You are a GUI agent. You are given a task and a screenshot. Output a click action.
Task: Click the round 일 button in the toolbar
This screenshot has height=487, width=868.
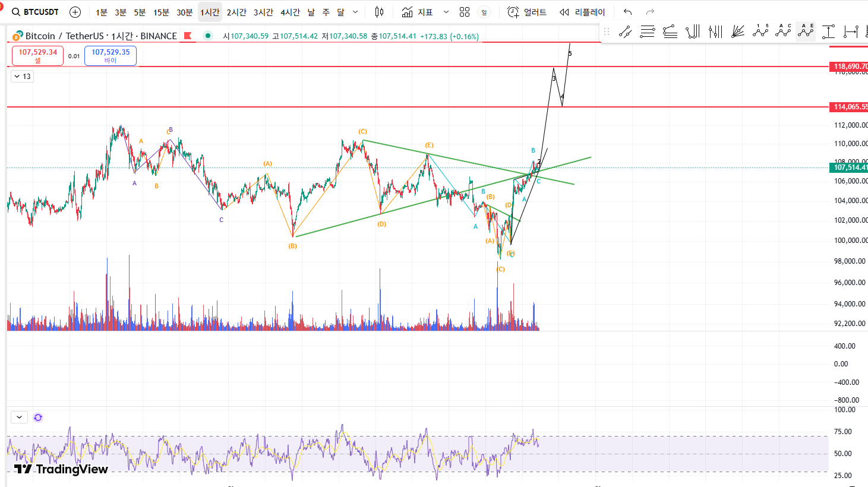(484, 12)
